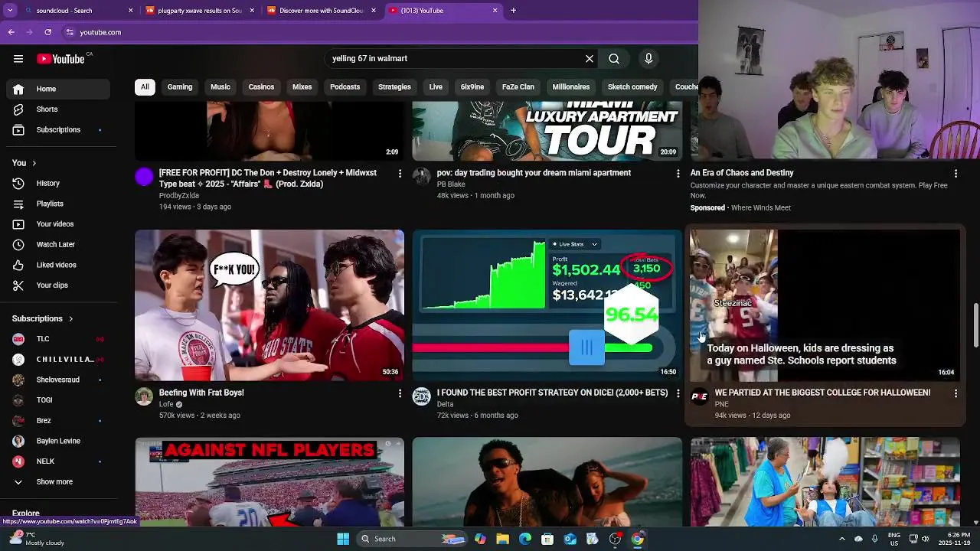This screenshot has height=551, width=980.
Task: Open options menu for Beefing With Frat Boys
Action: 400,393
